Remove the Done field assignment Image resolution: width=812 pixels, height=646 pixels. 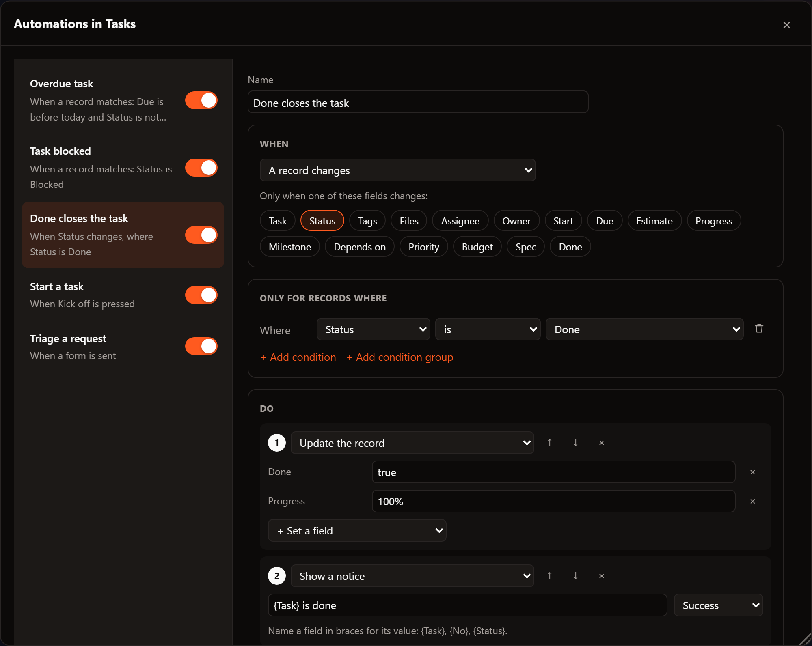[752, 472]
